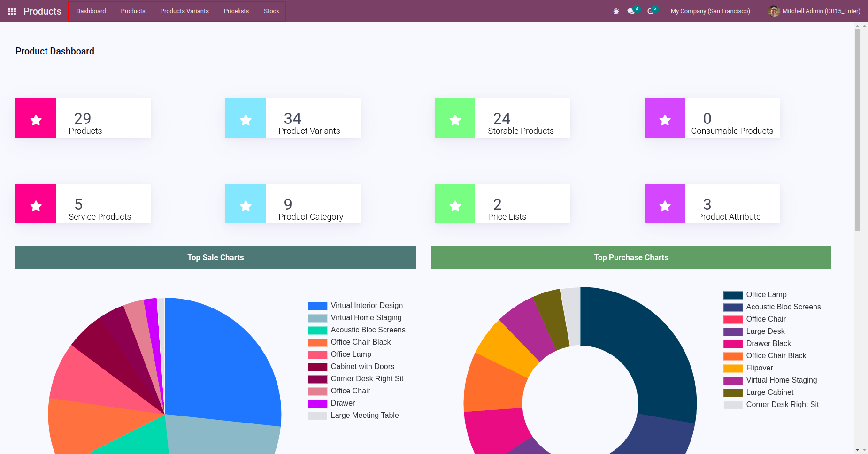Toggle Corner Desk Right Sit sale swatch
This screenshot has width=868, height=454.
(x=317, y=379)
